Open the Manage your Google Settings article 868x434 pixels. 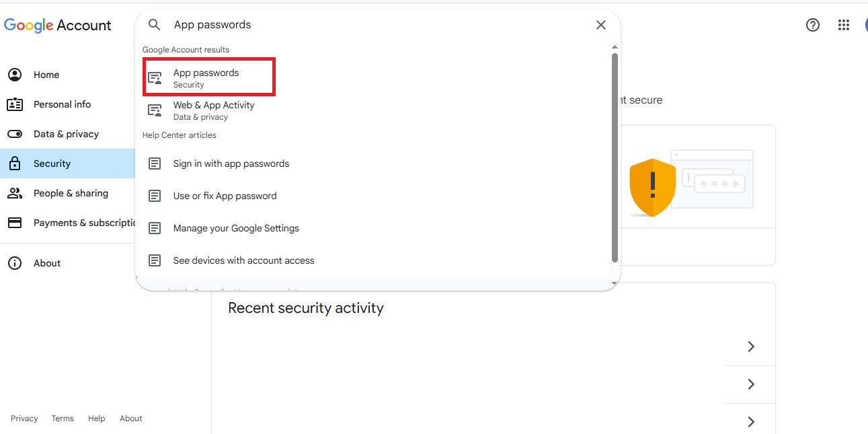tap(236, 228)
